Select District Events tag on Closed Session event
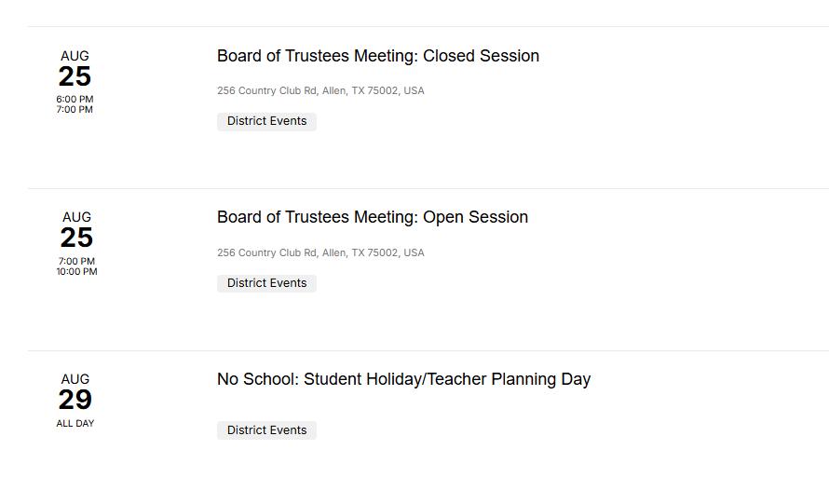This screenshot has width=829, height=504. [x=266, y=121]
